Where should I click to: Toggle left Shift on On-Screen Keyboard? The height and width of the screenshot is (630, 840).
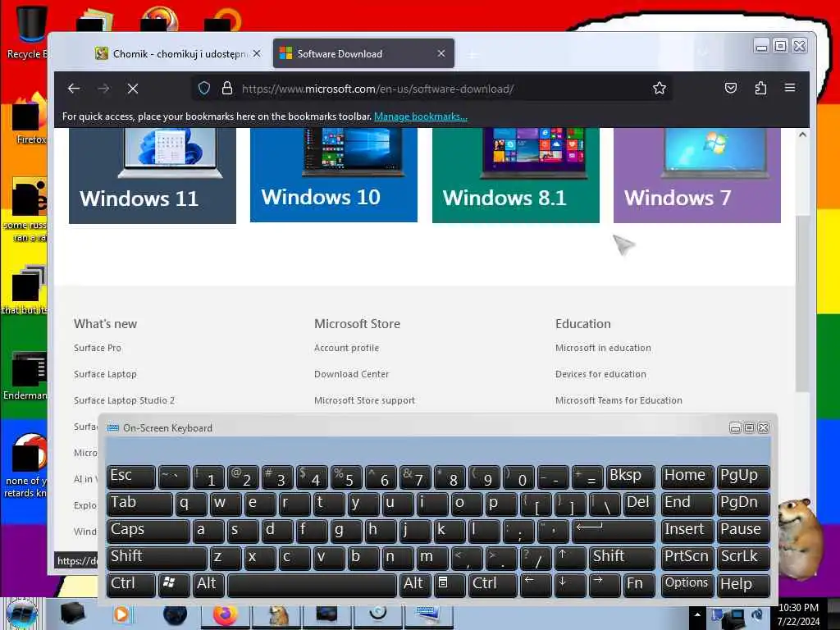(x=157, y=558)
